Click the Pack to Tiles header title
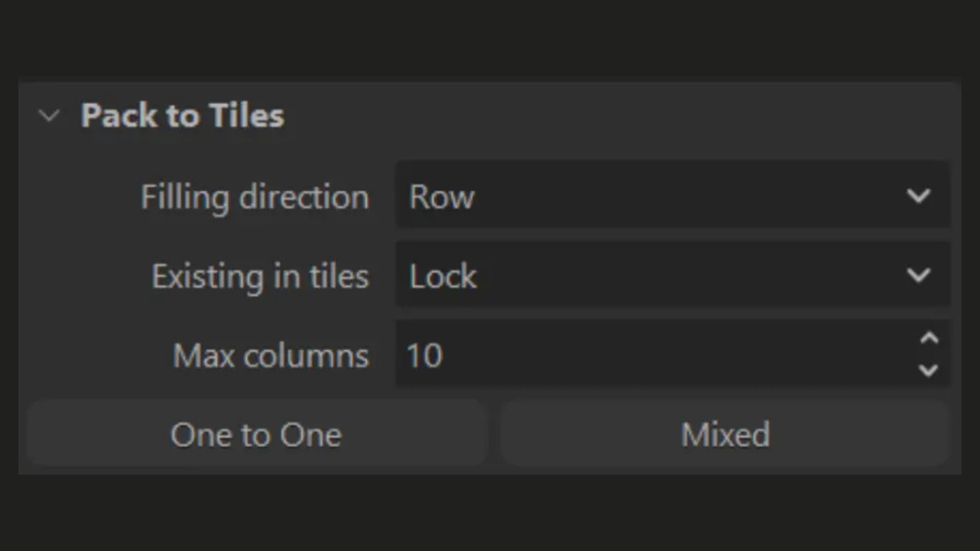980x551 pixels. click(x=182, y=115)
